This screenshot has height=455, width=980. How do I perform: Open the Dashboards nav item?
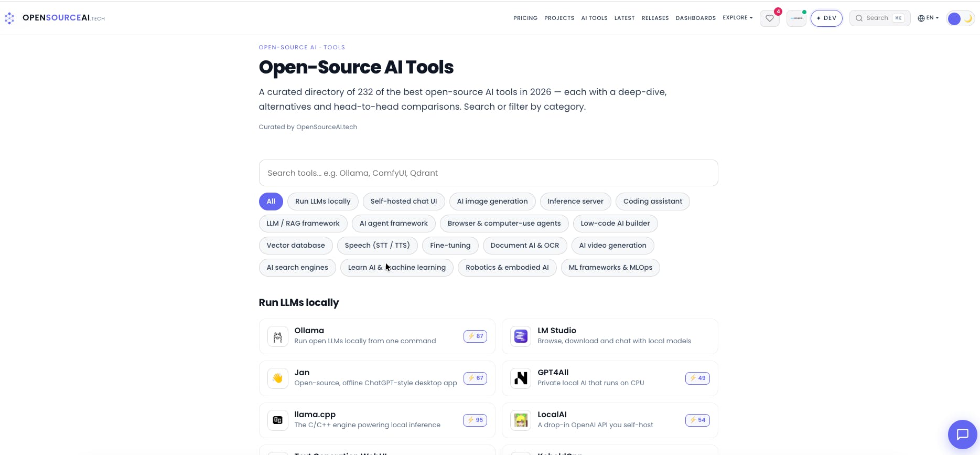tap(696, 18)
